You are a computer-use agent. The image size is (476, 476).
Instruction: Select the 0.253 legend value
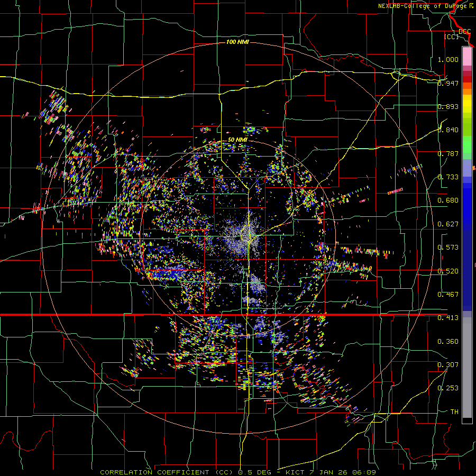(x=448, y=388)
